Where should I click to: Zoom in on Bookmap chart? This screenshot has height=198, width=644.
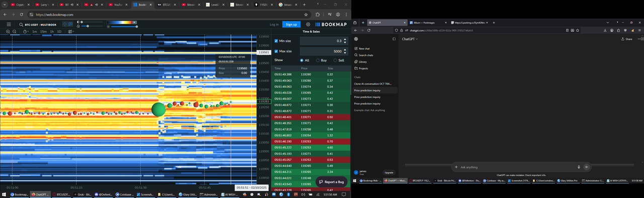9,32
